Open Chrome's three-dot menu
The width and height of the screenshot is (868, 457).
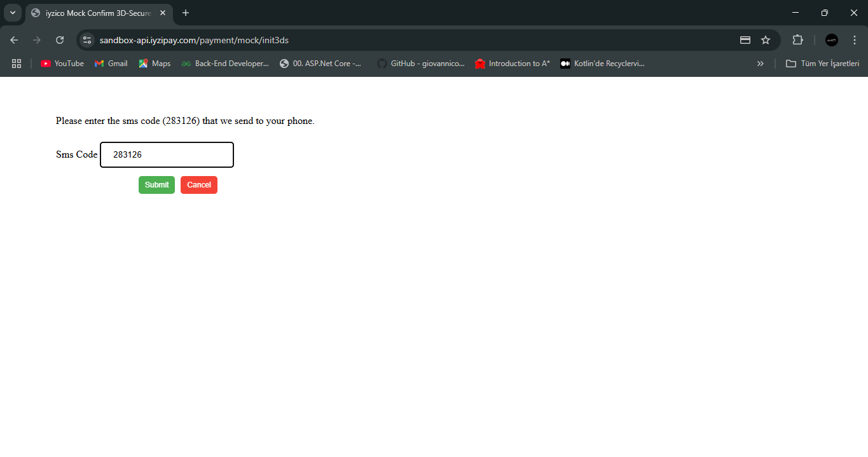(x=854, y=40)
